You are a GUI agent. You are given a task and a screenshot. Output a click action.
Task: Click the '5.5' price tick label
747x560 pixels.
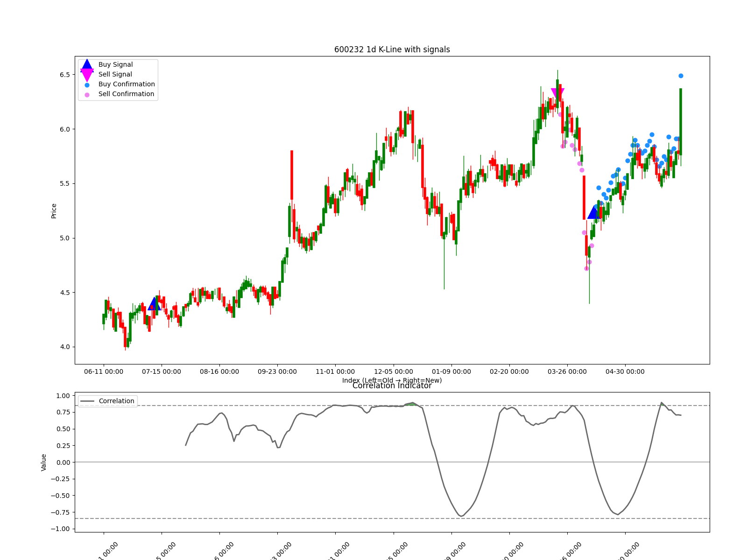pos(65,184)
